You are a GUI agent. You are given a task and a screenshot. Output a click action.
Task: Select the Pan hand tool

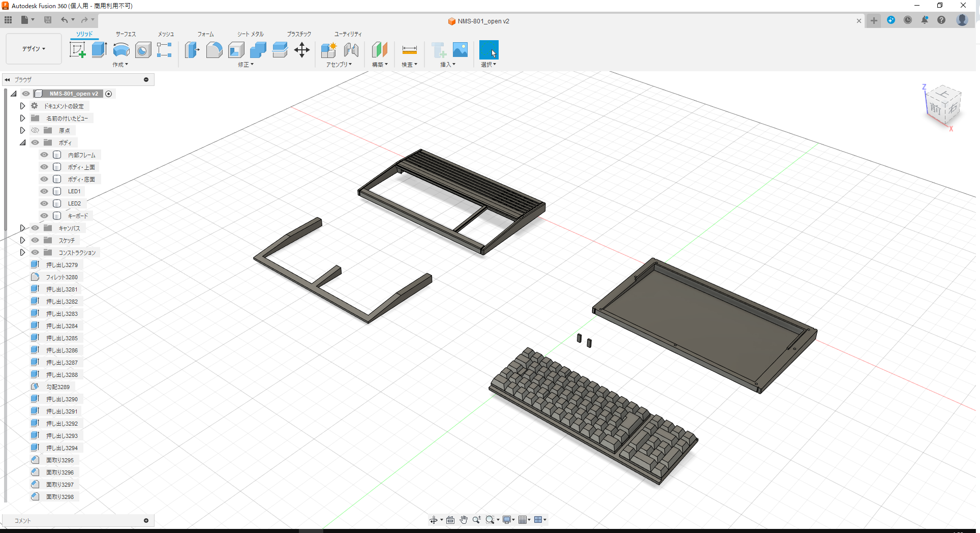click(x=463, y=519)
